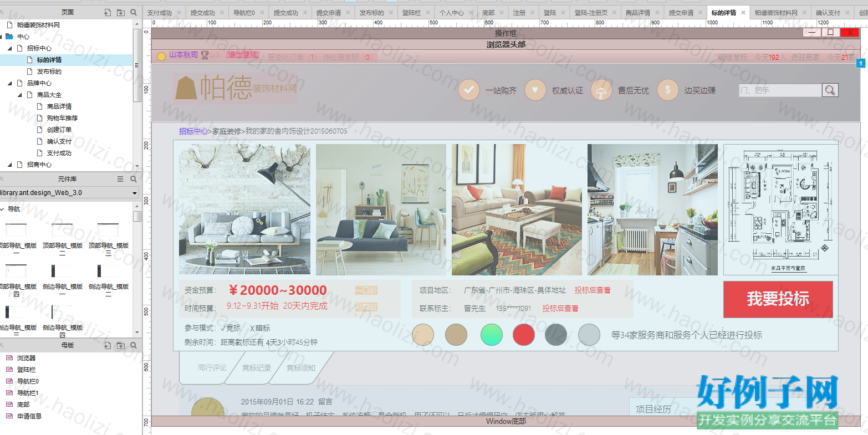Screen dimensions: 868x435
Task: Click the dollar icon beside 边买边赚
Action: point(668,90)
